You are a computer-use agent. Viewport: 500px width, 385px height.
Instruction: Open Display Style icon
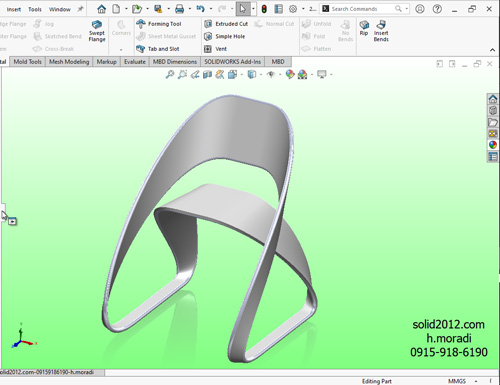pyautogui.click(x=252, y=74)
